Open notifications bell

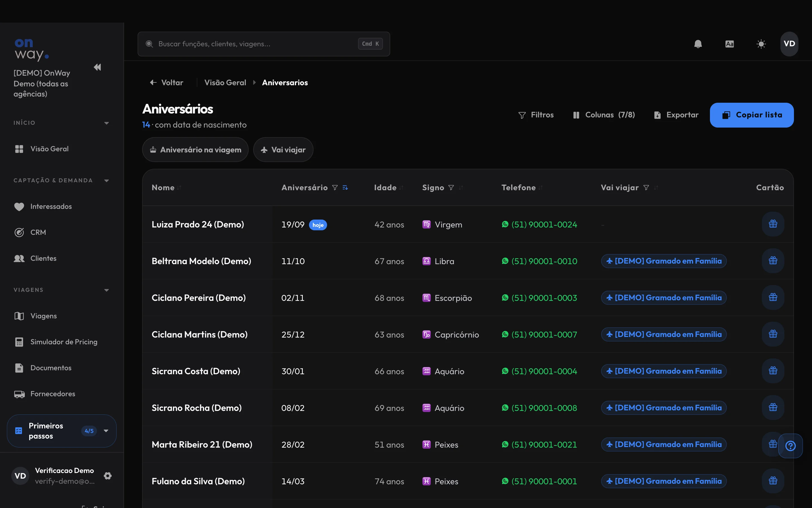click(698, 44)
